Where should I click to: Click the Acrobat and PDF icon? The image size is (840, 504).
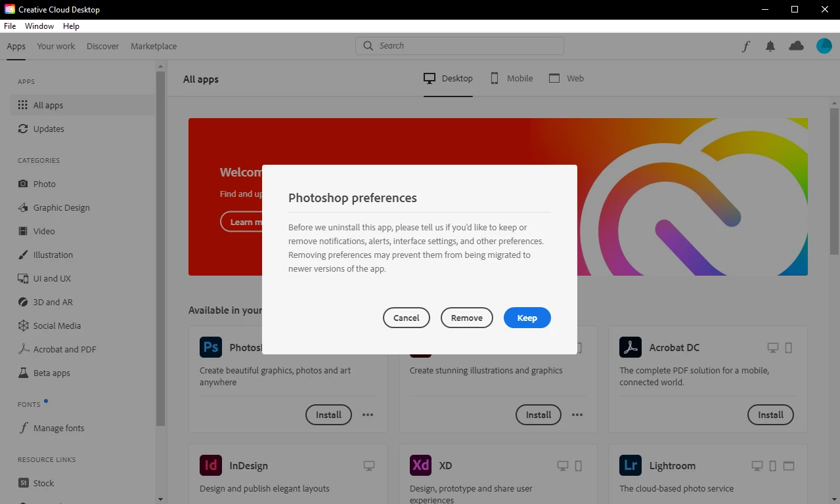[x=23, y=349]
